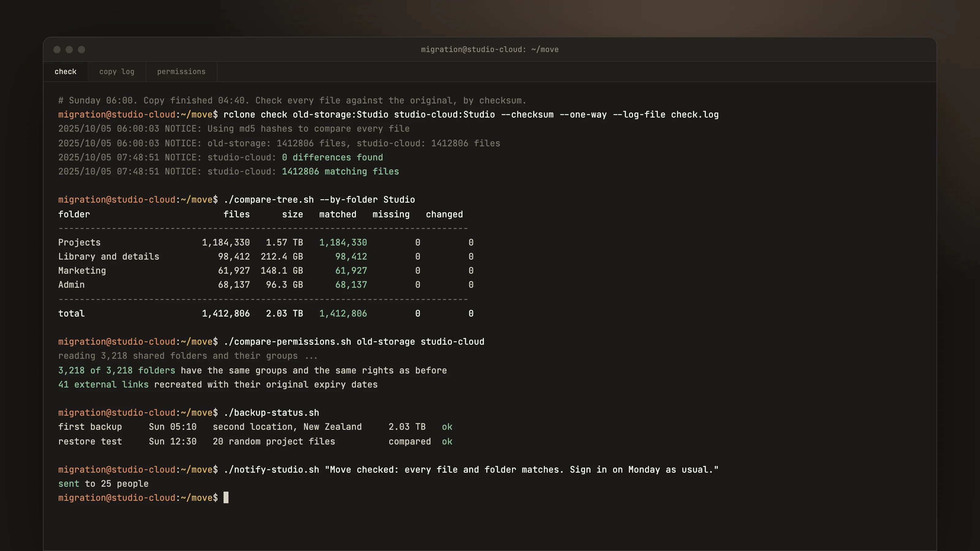Image resolution: width=980 pixels, height=551 pixels.
Task: Click the 'files' column header
Action: [x=237, y=215]
